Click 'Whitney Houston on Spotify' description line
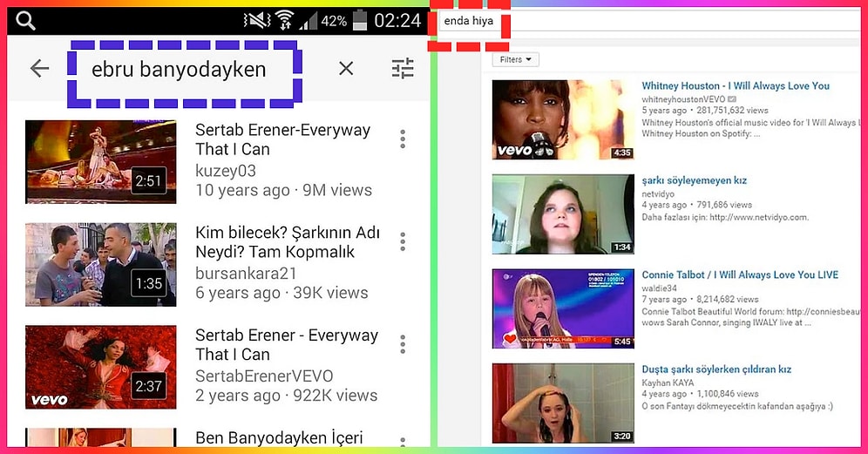Image resolution: width=868 pixels, height=454 pixels. (701, 133)
